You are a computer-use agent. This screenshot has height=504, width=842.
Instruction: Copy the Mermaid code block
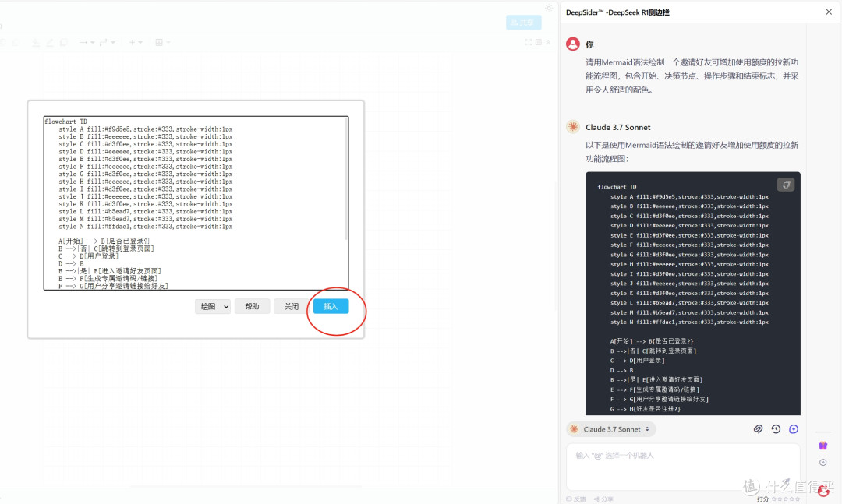click(x=786, y=185)
